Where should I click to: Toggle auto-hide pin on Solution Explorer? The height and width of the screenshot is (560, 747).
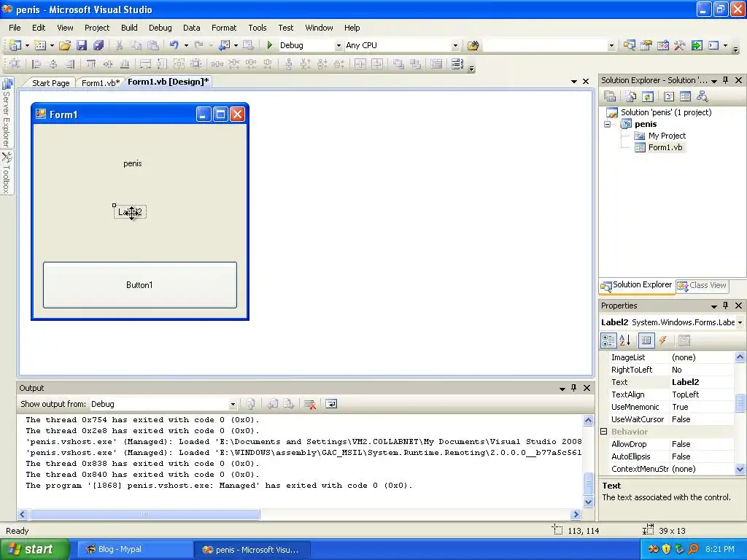[726, 80]
